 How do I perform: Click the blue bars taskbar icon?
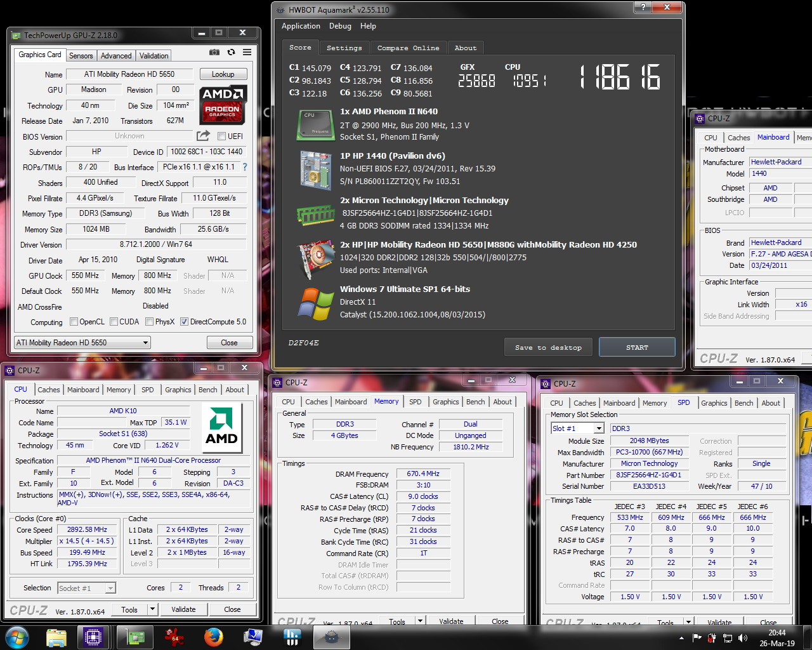(291, 637)
